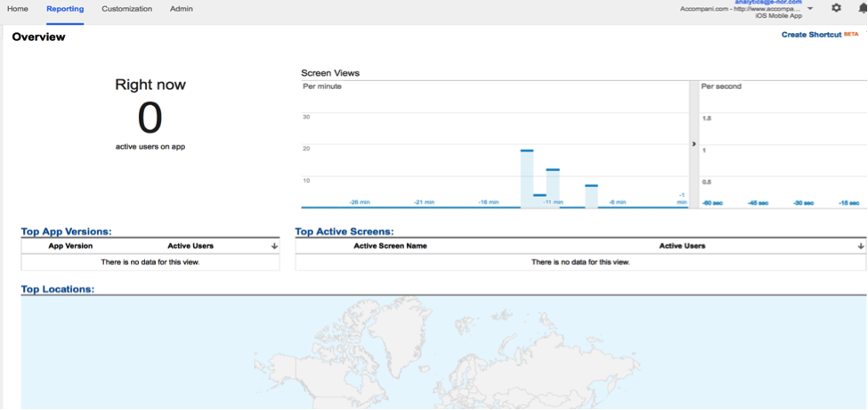Switch to the Reporting tab
This screenshot has height=410, width=868.
click(x=65, y=9)
